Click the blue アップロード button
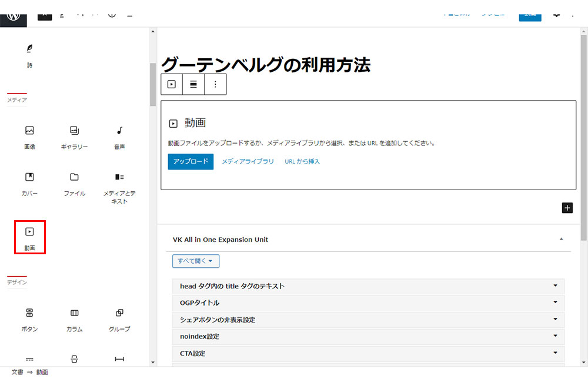 [x=191, y=161]
